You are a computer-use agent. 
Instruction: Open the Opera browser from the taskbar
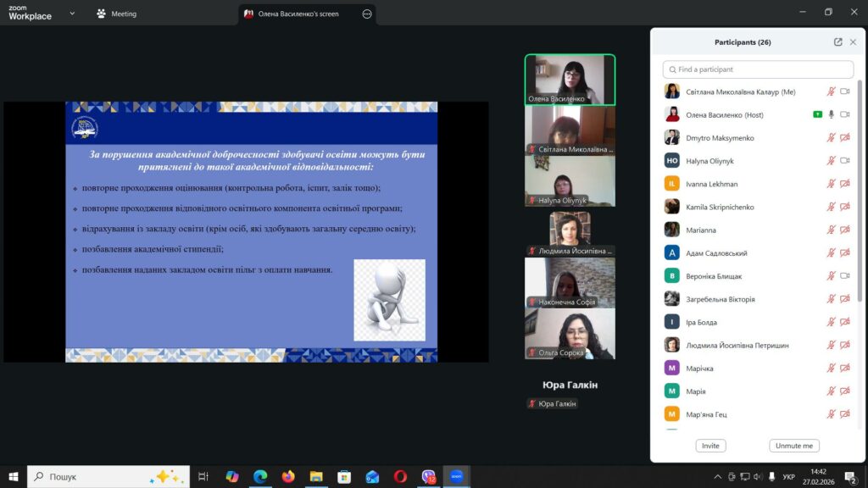point(400,477)
